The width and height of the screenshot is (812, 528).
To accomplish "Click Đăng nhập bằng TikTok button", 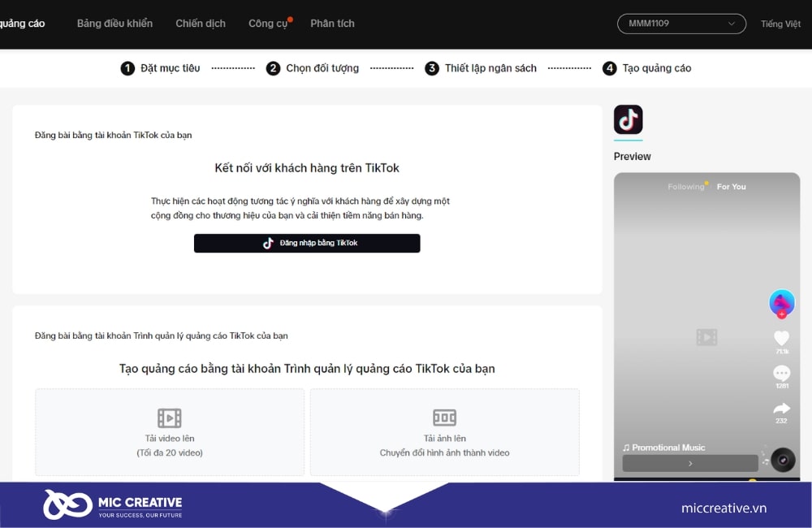I will point(307,243).
